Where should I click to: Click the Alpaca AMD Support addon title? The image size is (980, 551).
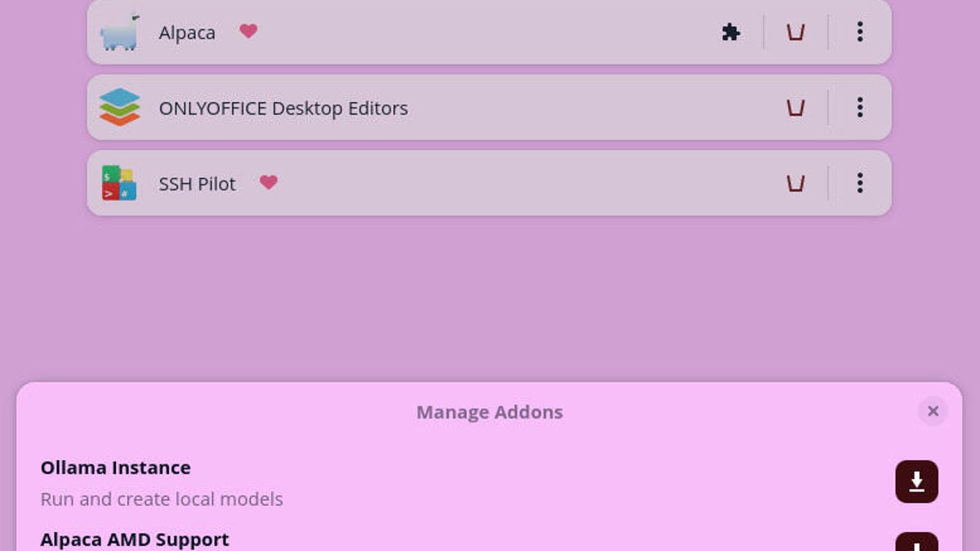135,540
